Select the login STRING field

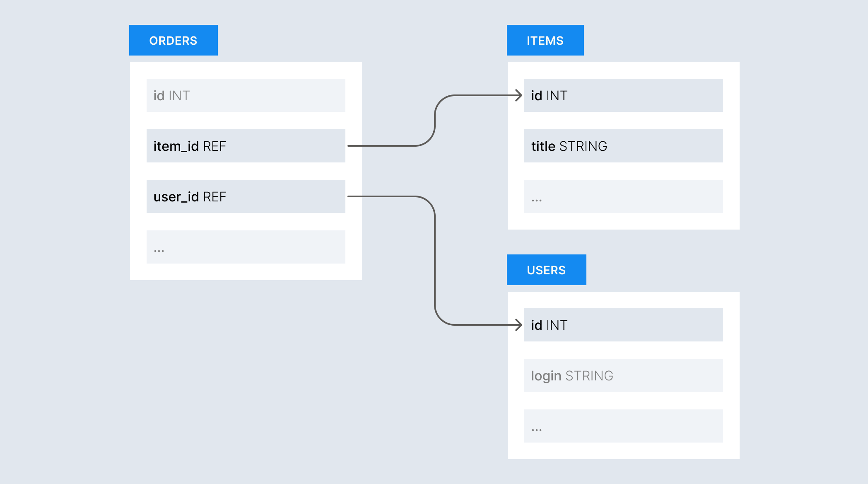tap(623, 375)
